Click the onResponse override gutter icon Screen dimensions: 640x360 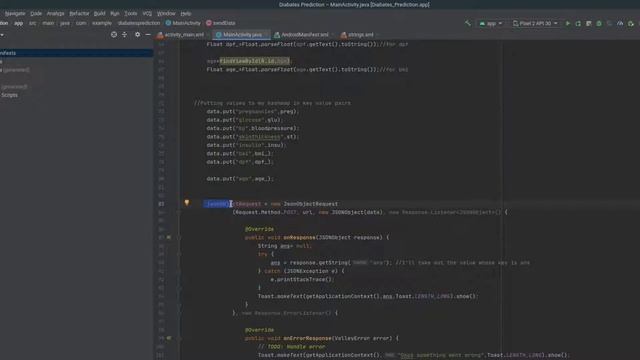click(169, 237)
